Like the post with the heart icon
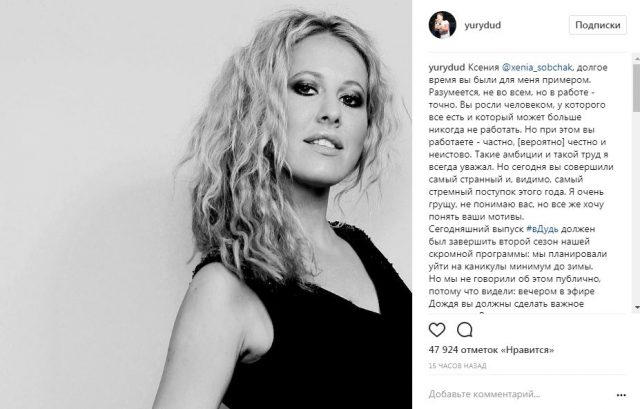 pos(437,329)
